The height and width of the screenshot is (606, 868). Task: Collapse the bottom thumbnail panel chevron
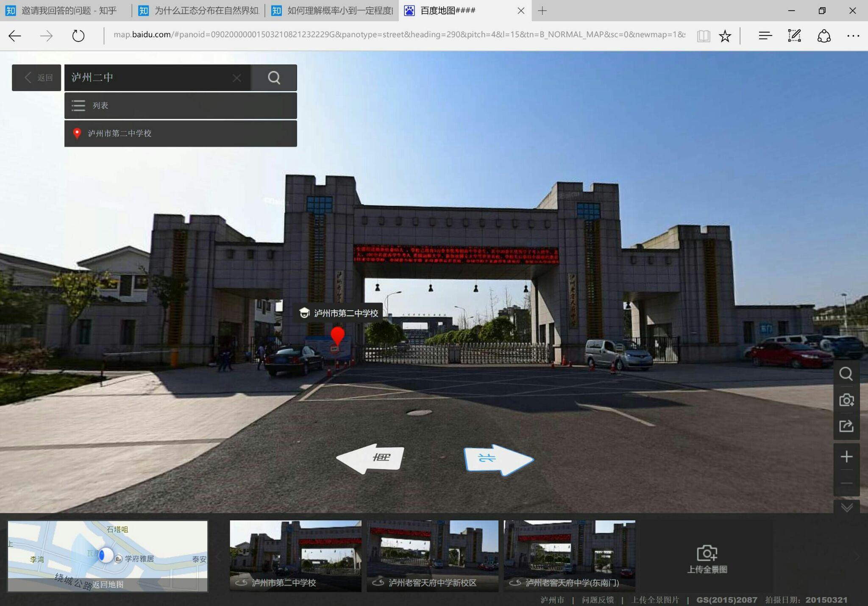click(x=846, y=507)
